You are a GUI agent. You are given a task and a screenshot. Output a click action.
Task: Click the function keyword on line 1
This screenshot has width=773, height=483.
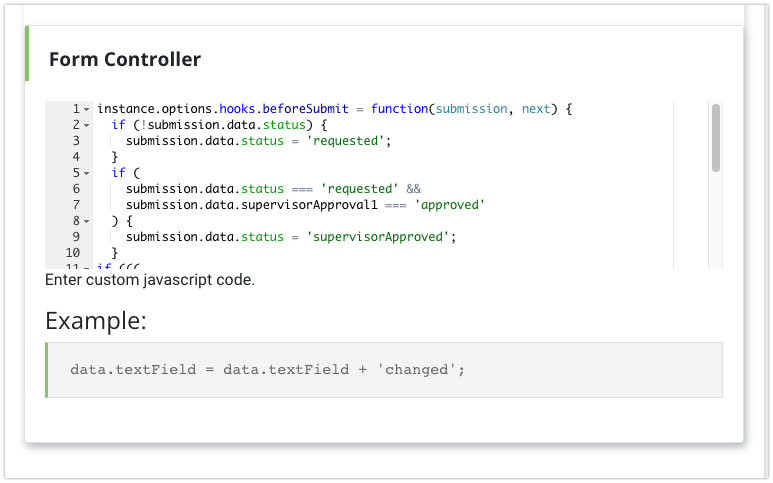[x=399, y=109]
